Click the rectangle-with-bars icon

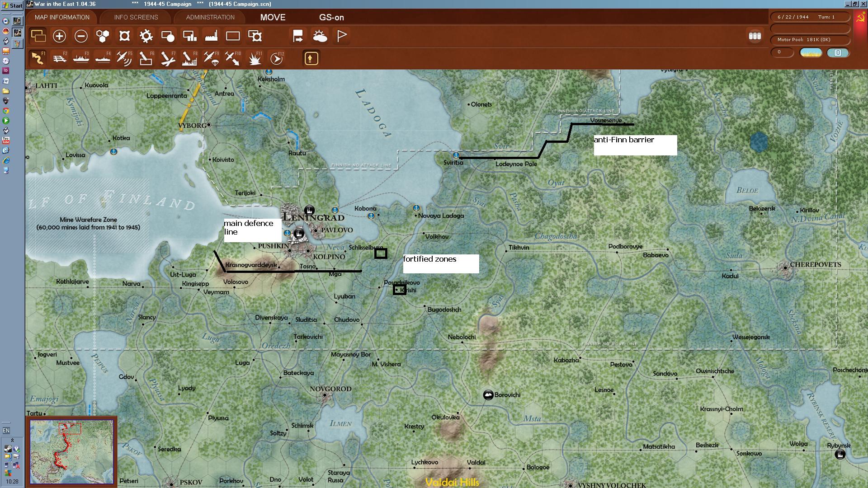pyautogui.click(x=189, y=36)
